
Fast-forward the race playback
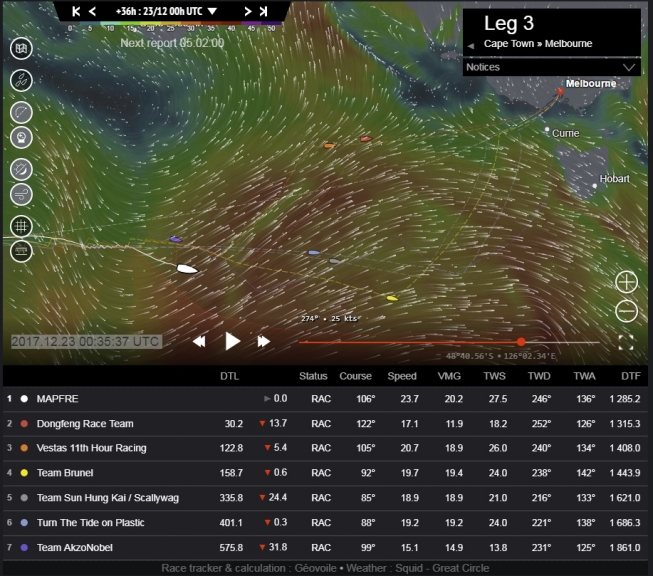click(264, 342)
